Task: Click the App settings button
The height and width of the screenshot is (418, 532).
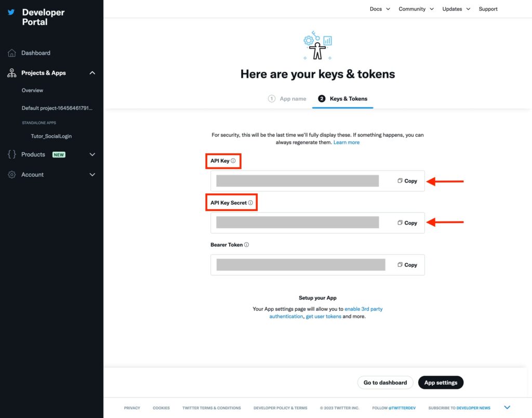Action: pyautogui.click(x=441, y=383)
